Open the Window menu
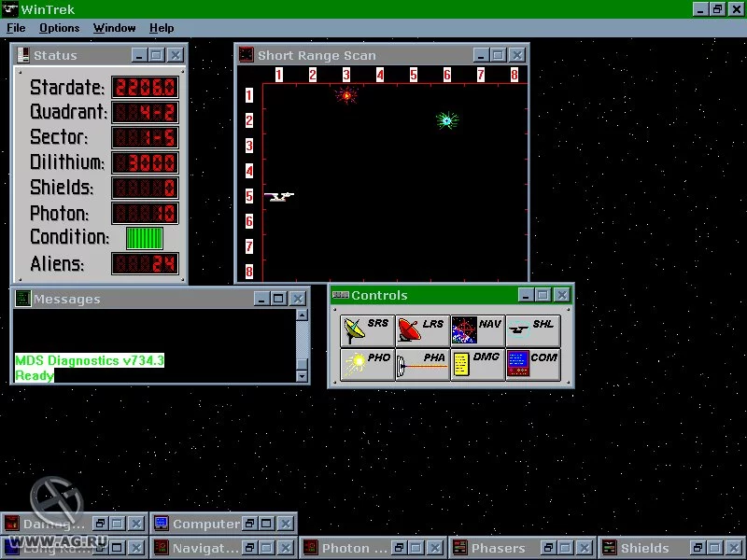Image resolution: width=747 pixels, height=560 pixels. 114,28
